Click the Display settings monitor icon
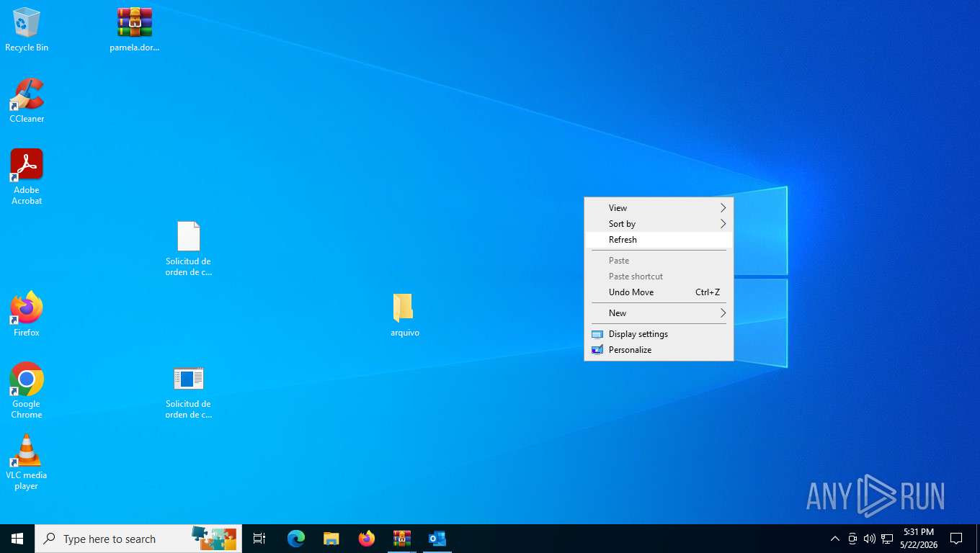Viewport: 980px width, 553px height. 597,334
